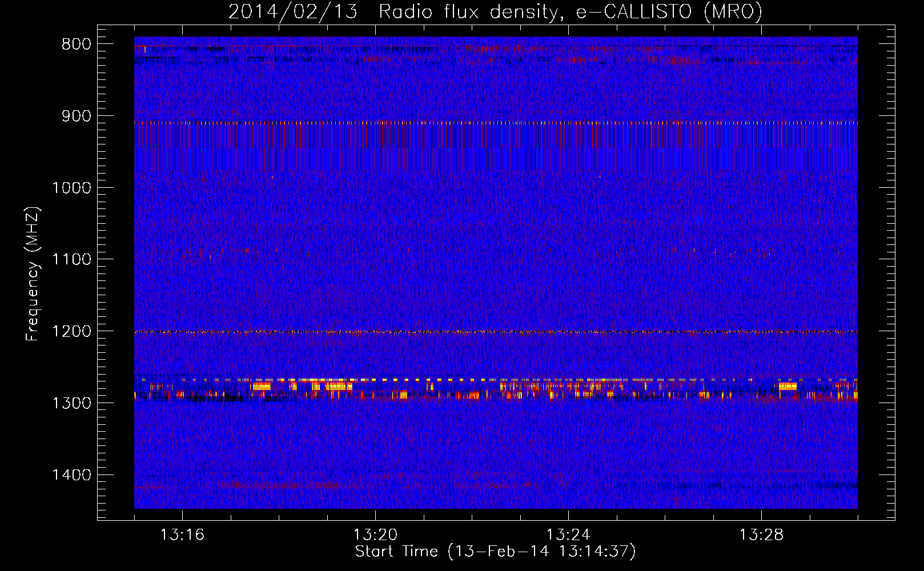Select the 1000 frequency axis label
Viewport: 924px width, 571px height.
point(71,188)
